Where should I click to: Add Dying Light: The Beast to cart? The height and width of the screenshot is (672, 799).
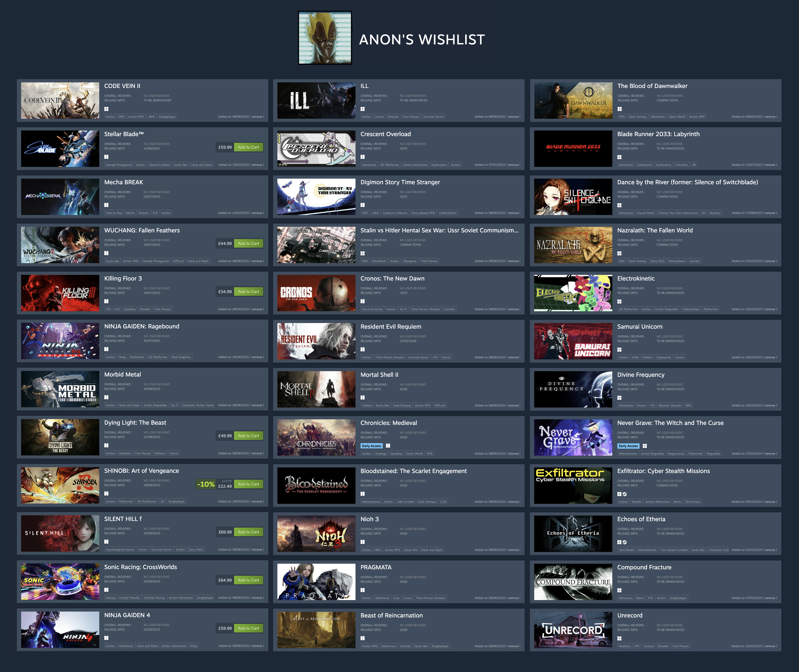click(x=249, y=436)
